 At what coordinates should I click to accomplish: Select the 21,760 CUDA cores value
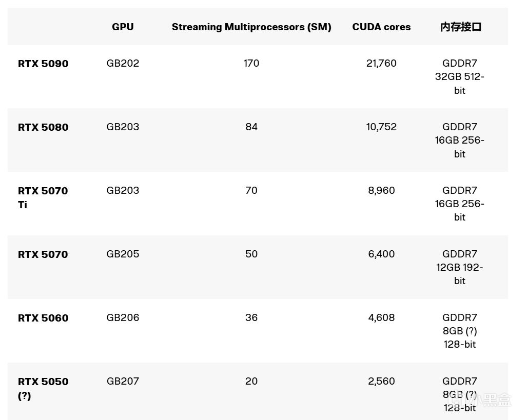click(381, 63)
